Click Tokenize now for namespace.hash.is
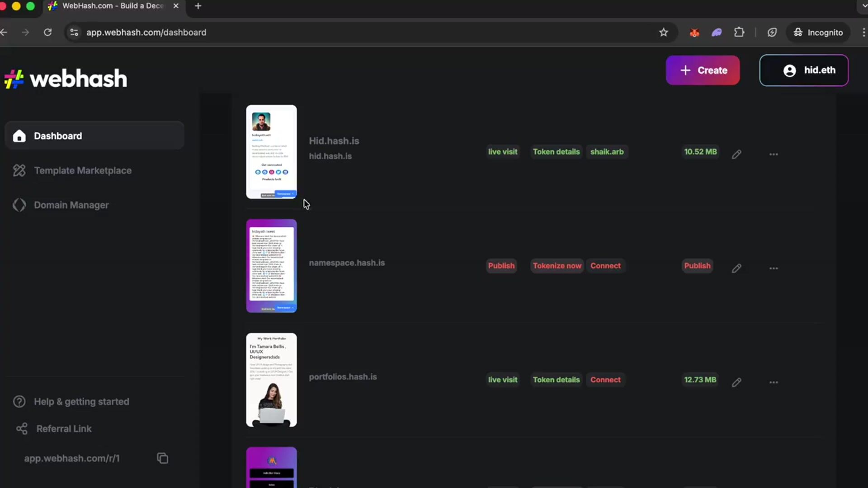The image size is (868, 488). (x=557, y=265)
